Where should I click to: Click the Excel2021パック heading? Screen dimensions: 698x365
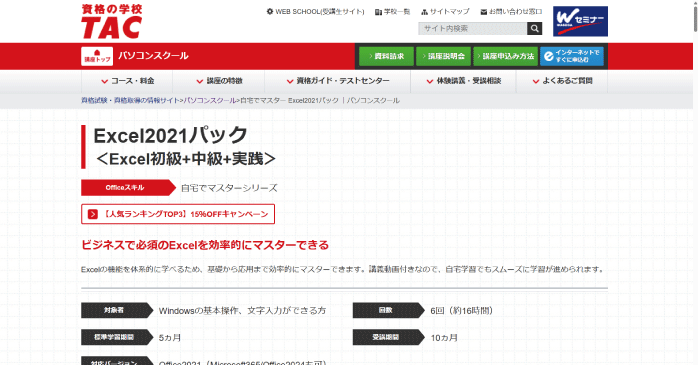[170, 135]
